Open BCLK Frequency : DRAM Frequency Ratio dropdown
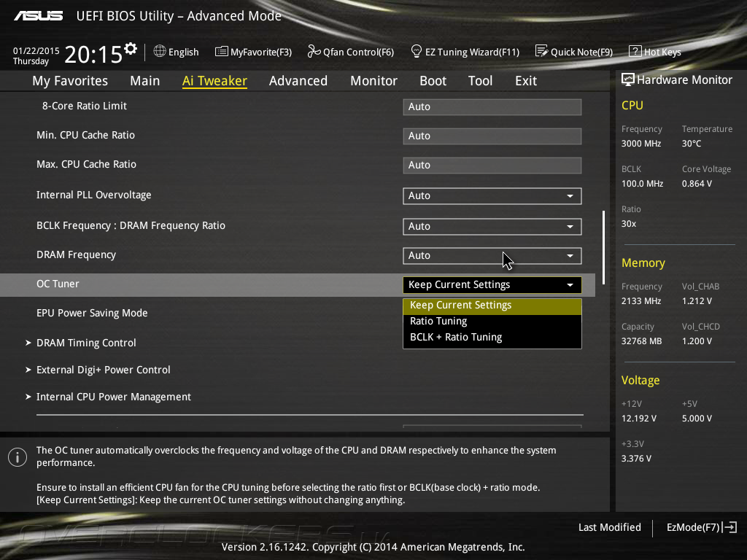This screenshot has width=747, height=560. click(492, 227)
